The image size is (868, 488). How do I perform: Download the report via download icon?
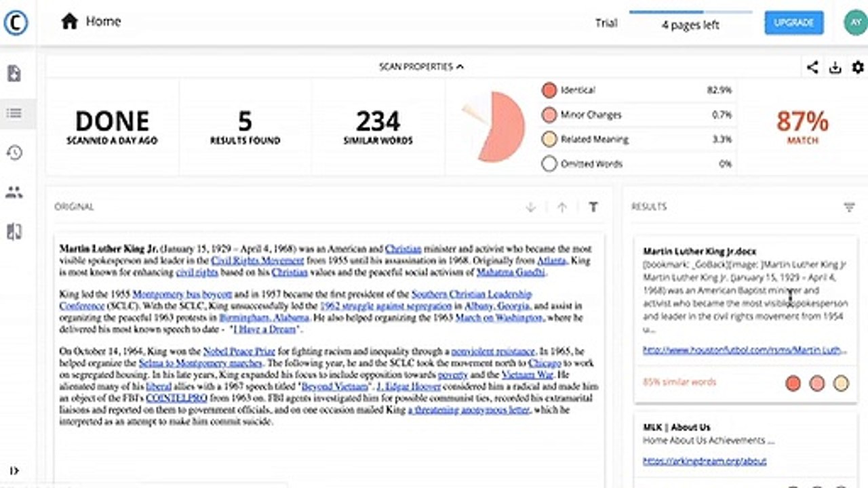click(x=835, y=67)
